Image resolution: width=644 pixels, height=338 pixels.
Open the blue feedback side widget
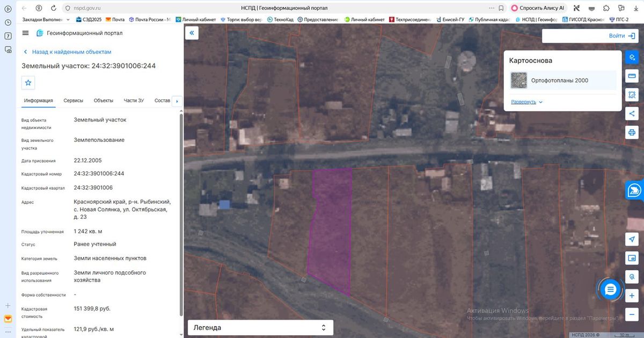[x=635, y=190]
